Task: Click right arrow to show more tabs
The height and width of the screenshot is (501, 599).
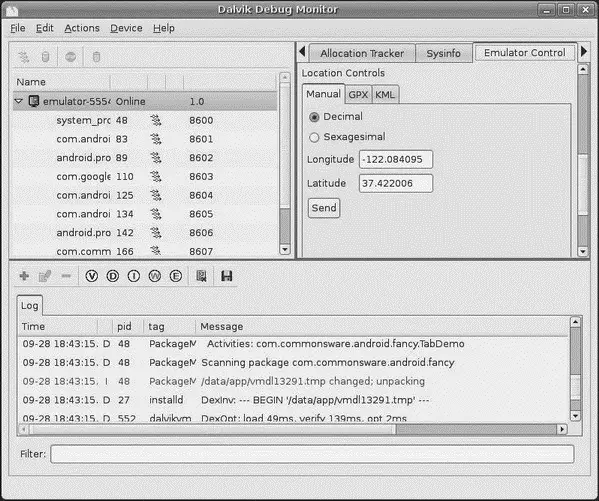Action: [584, 51]
